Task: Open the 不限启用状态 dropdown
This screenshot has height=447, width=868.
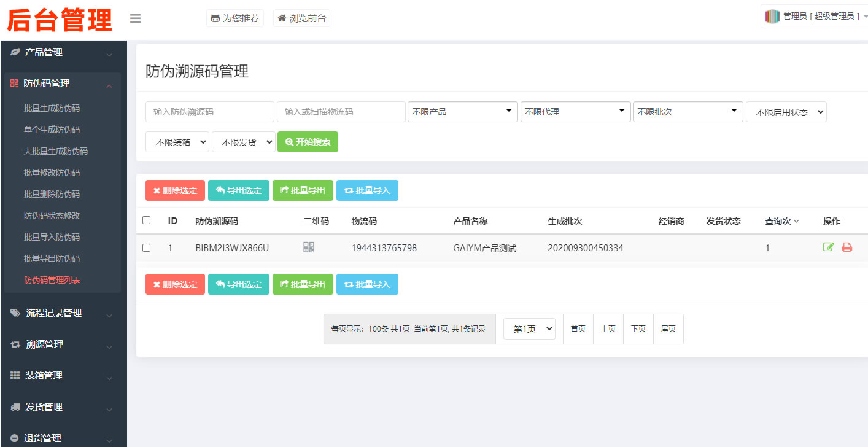Action: pyautogui.click(x=786, y=112)
